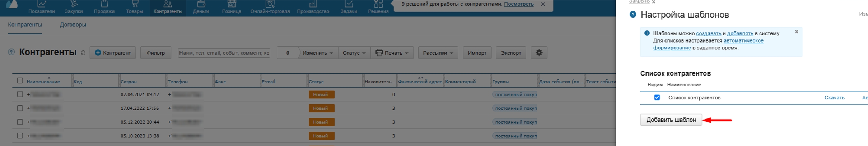Switch to the Контрагенты sub-tab
Image resolution: width=868 pixels, height=146 pixels.
click(25, 25)
